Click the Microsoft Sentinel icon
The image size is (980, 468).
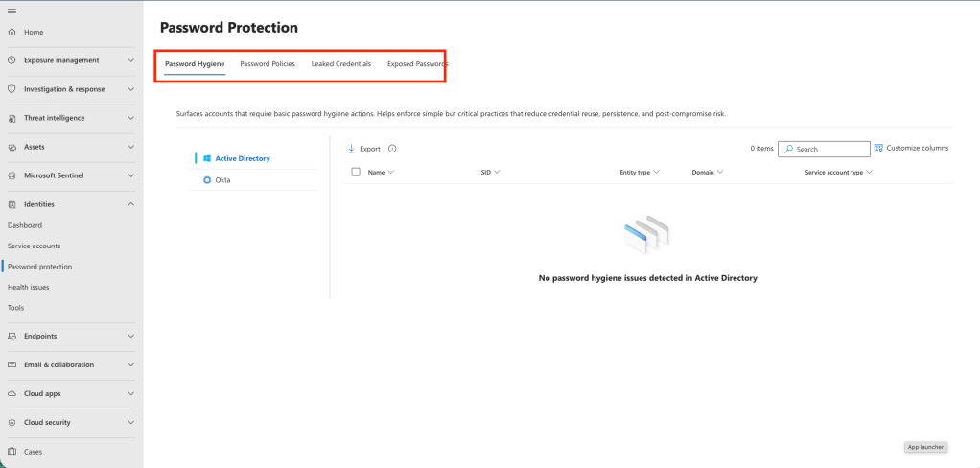(x=12, y=175)
